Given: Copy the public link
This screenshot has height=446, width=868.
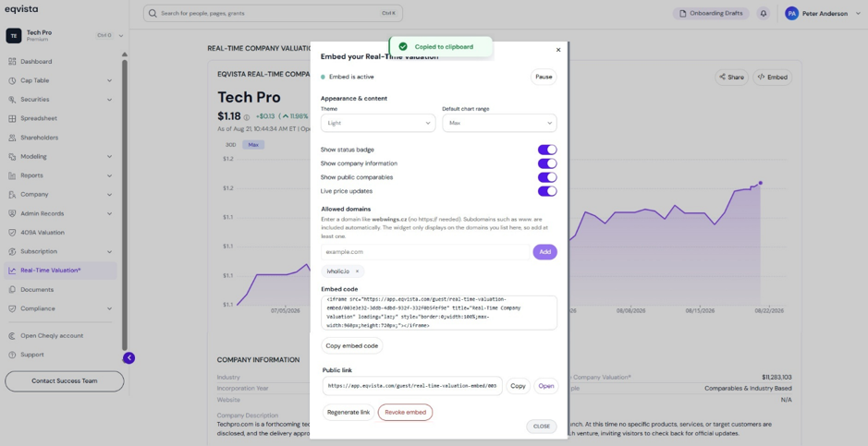Looking at the screenshot, I should pyautogui.click(x=519, y=386).
